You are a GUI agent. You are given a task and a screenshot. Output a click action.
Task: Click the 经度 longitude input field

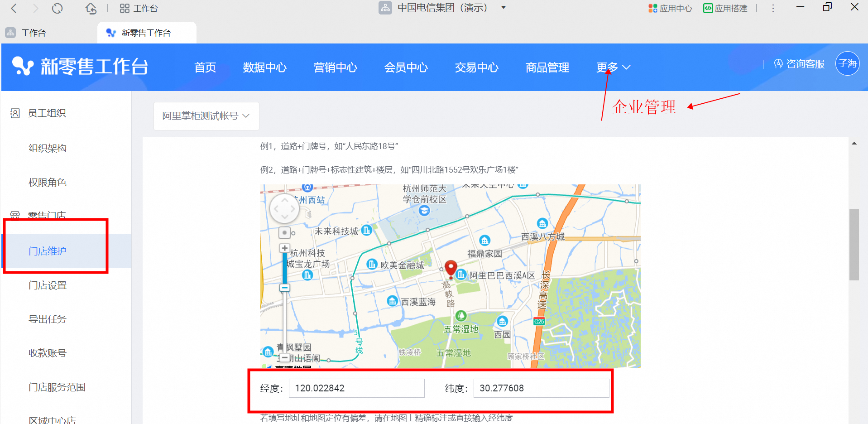click(356, 388)
